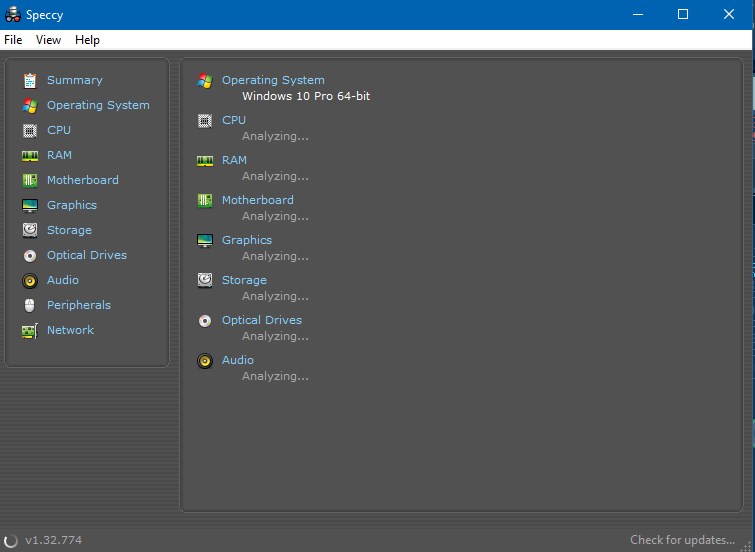The image size is (755, 552).
Task: Click the Windows 10 Pro 64-bit text
Action: point(306,96)
